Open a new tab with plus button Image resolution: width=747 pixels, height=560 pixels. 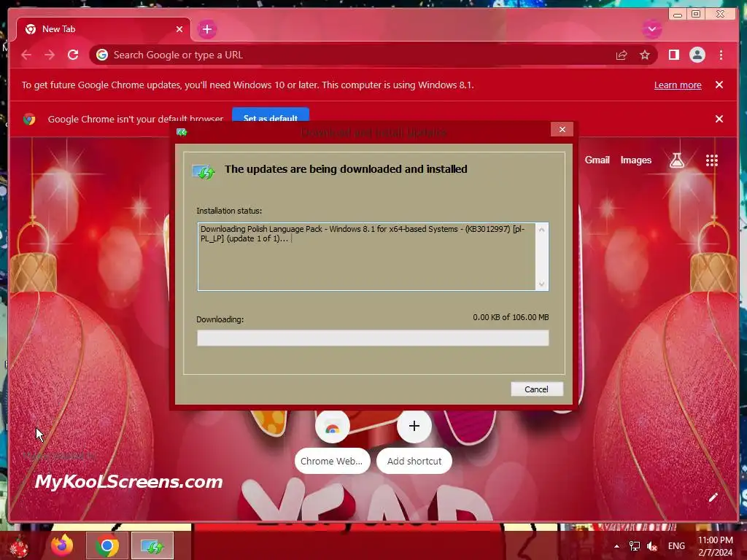pyautogui.click(x=206, y=29)
